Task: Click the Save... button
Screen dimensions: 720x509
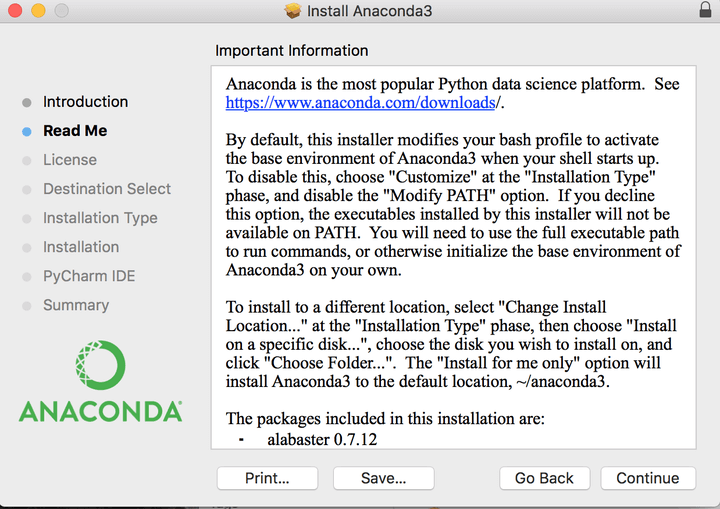Action: coord(383,478)
